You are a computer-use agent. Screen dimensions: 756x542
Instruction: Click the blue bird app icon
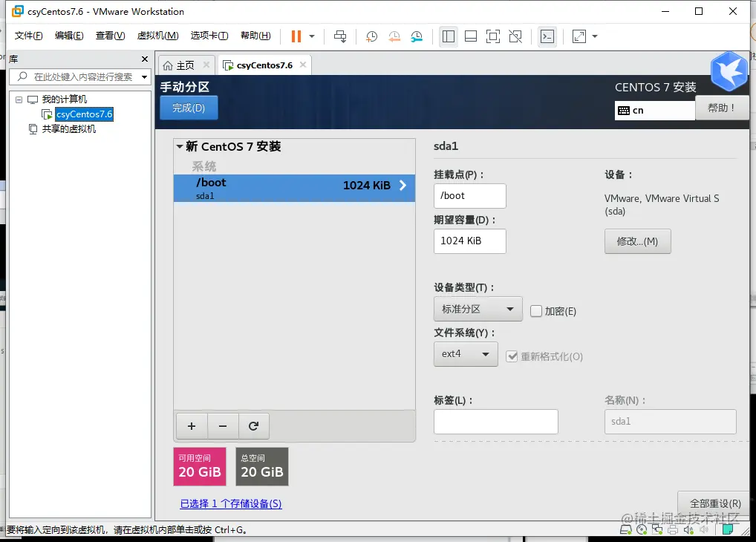pos(729,72)
